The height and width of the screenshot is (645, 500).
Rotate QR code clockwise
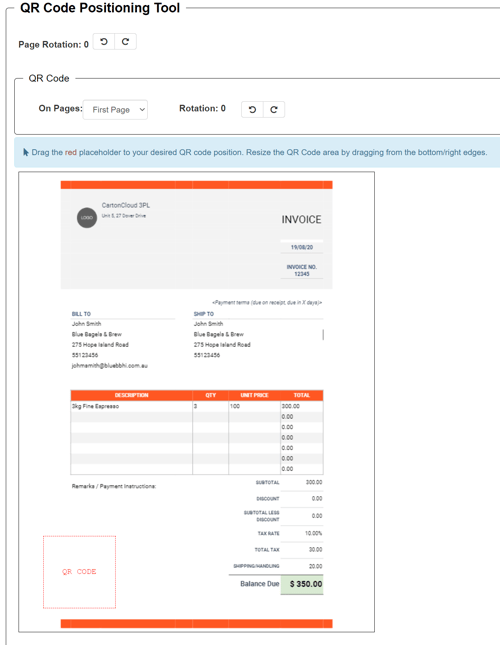[274, 109]
